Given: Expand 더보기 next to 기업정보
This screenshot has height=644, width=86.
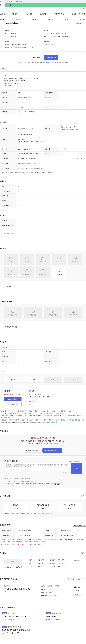Looking at the screenshot, I should point(83,553).
